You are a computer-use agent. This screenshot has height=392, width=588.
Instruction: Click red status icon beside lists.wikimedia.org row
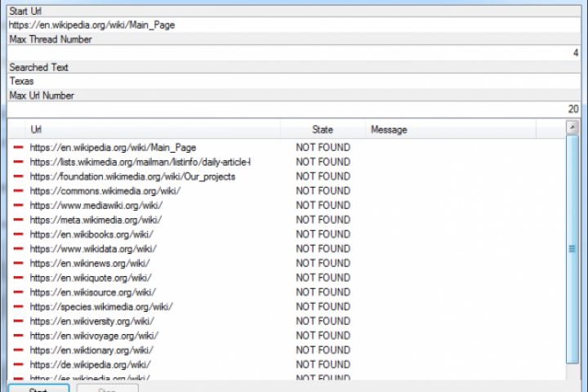[x=18, y=163]
